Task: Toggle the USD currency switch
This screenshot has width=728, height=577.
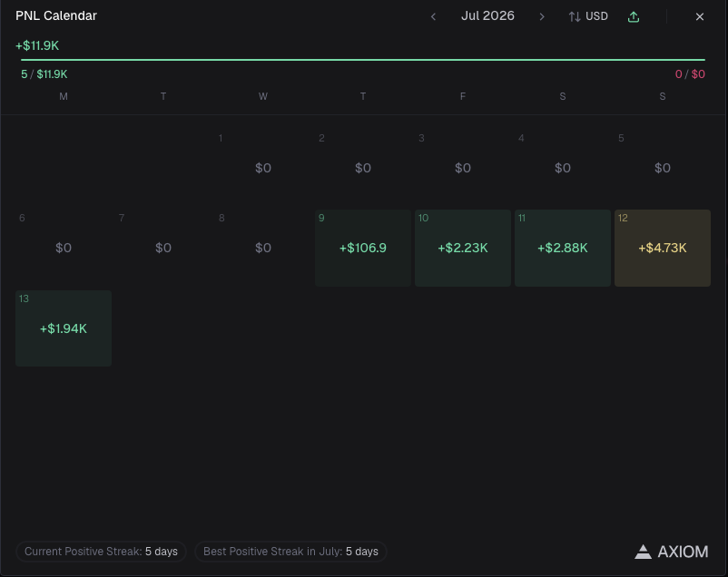Action: [x=588, y=16]
